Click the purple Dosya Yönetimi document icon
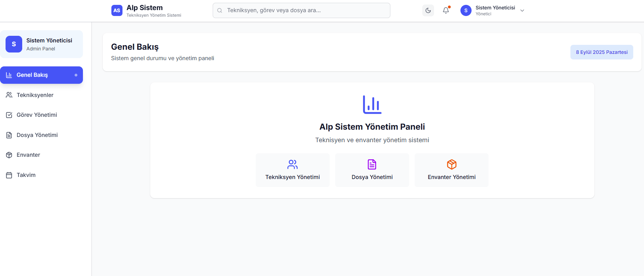This screenshot has height=276, width=644. coord(372,164)
